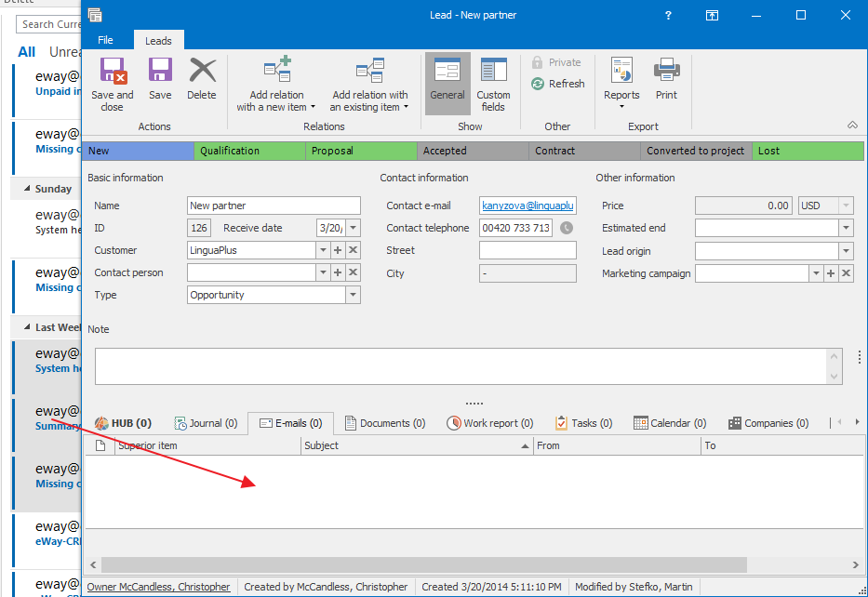The width and height of the screenshot is (868, 597).
Task: Open the Calendar tab
Action: pos(671,423)
